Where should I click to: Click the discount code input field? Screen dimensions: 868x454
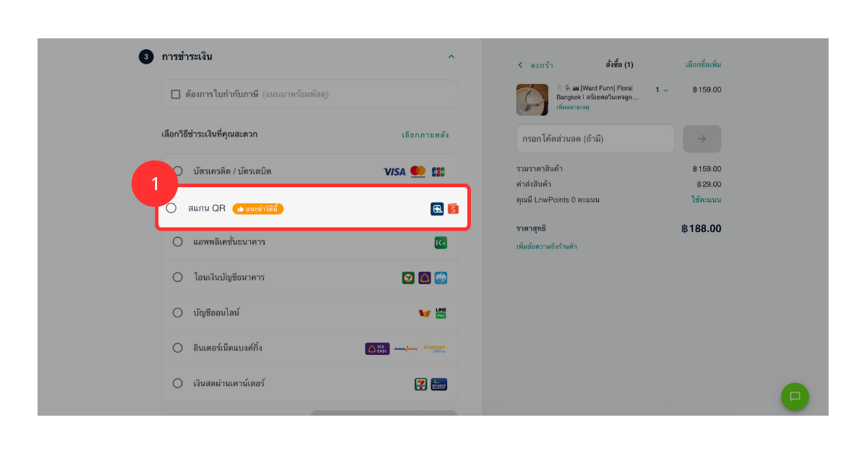click(595, 139)
